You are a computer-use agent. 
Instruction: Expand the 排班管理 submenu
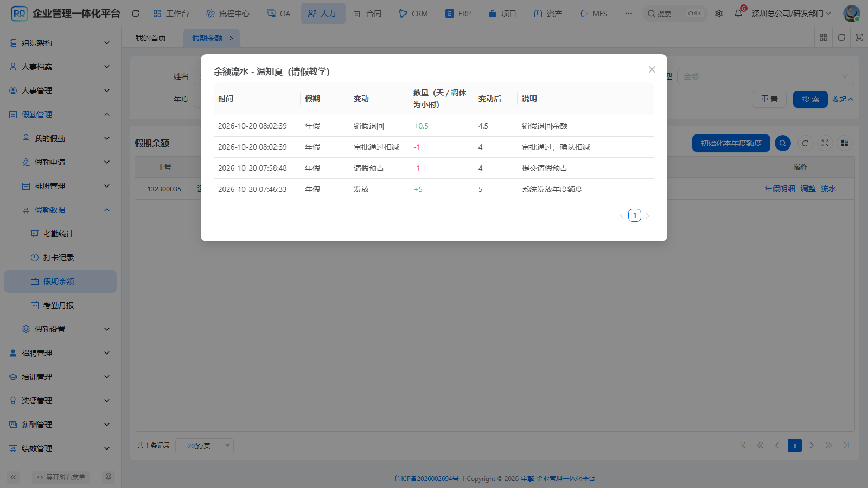[60, 186]
